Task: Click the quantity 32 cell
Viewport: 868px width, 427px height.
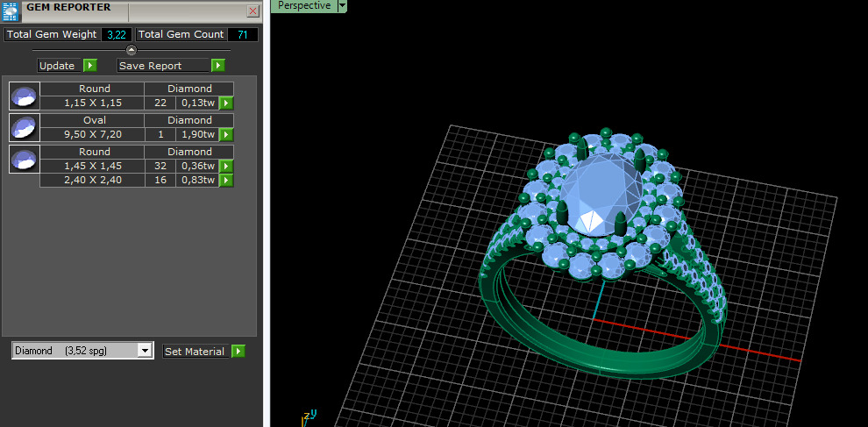Action: click(x=160, y=166)
